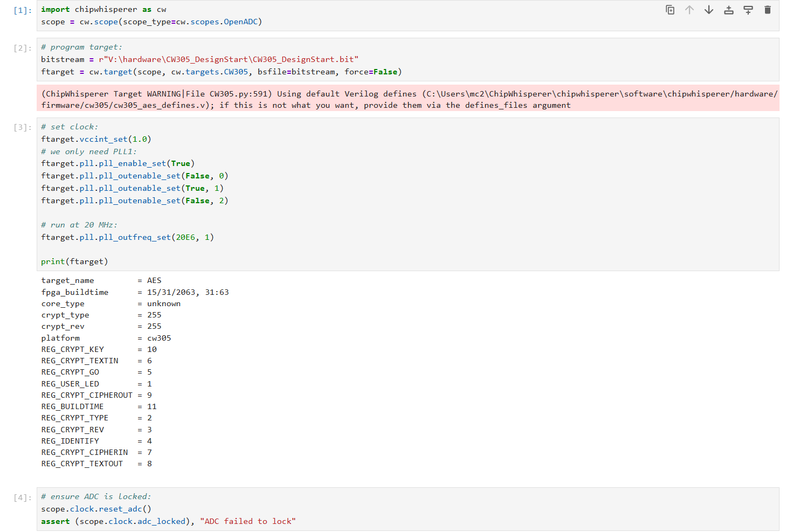
Task: Click the bitstream file path string
Action: tap(228, 59)
